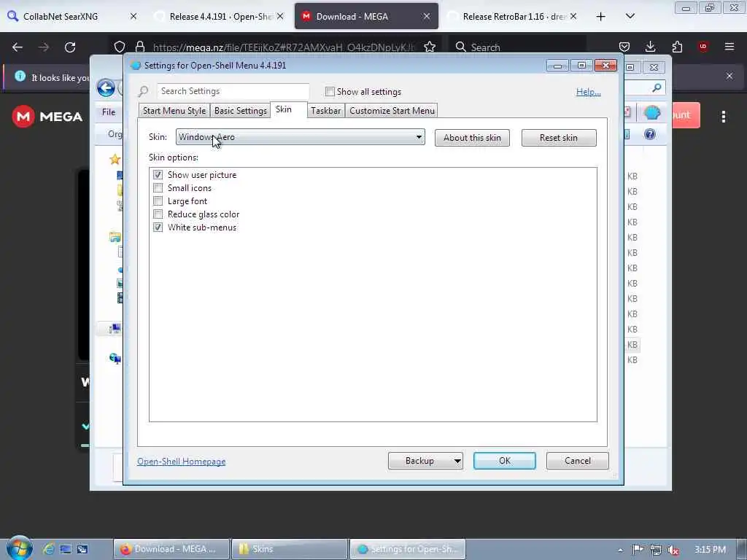Click Explorer window help question icon
The width and height of the screenshot is (747, 560).
click(x=649, y=134)
